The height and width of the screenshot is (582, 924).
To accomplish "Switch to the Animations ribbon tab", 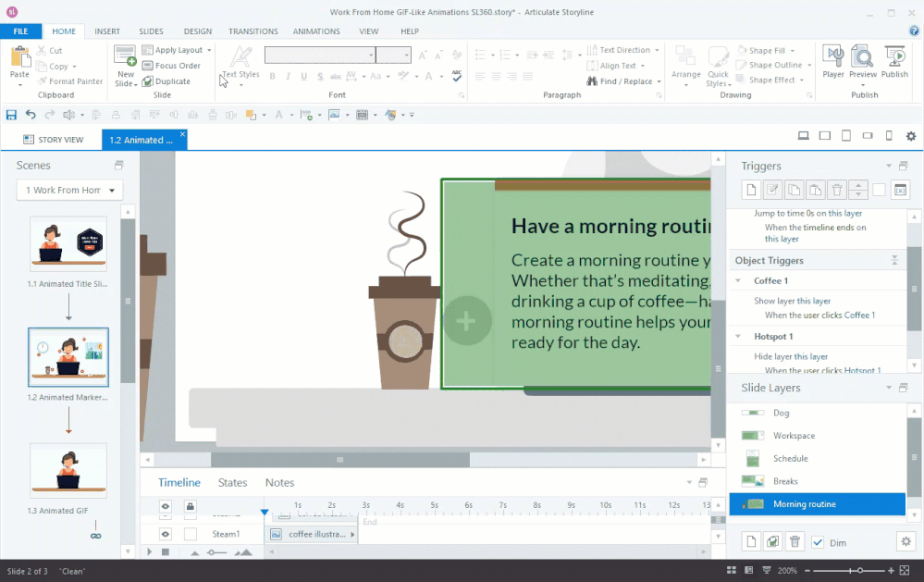I will pyautogui.click(x=316, y=31).
